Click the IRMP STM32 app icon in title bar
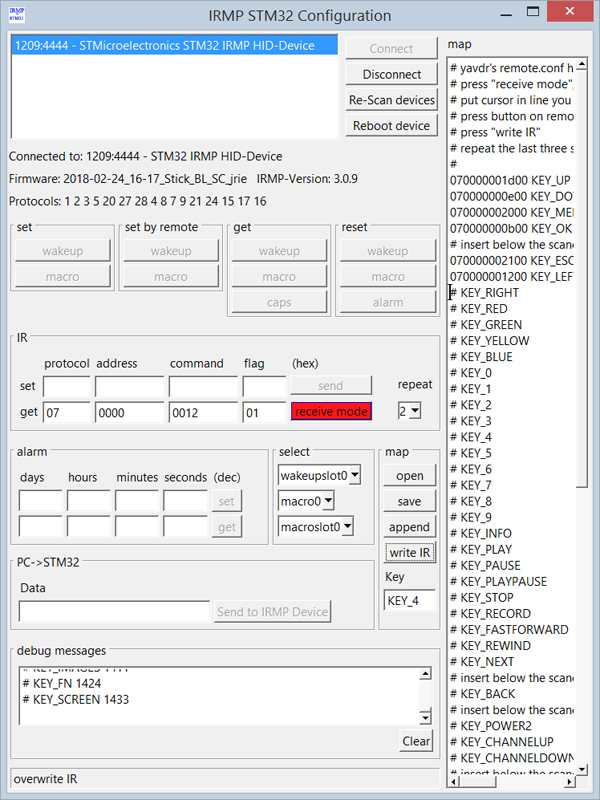Viewport: 600px width, 800px height. point(16,15)
